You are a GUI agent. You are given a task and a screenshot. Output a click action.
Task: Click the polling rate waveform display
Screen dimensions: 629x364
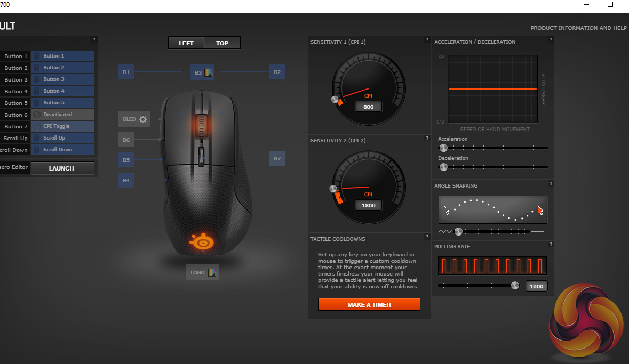pyautogui.click(x=492, y=266)
